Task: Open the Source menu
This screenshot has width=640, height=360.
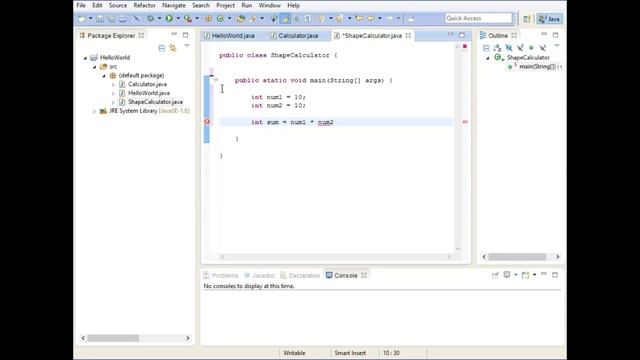Action: pos(118,5)
